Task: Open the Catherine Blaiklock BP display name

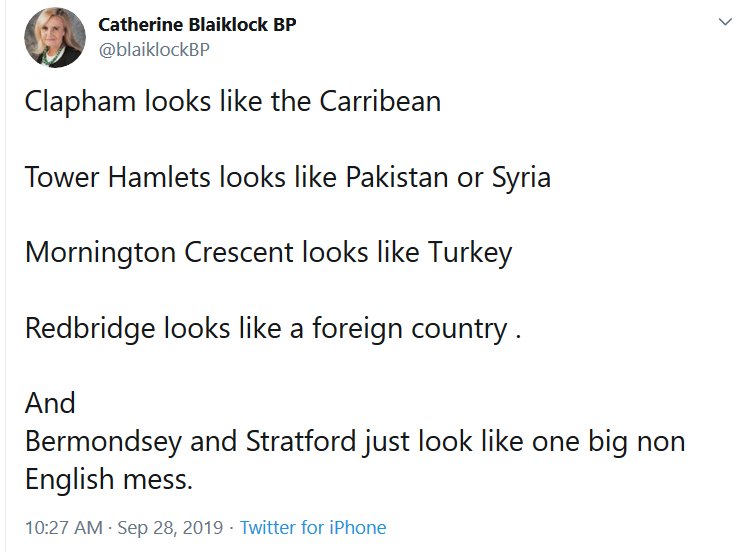Action: [198, 24]
